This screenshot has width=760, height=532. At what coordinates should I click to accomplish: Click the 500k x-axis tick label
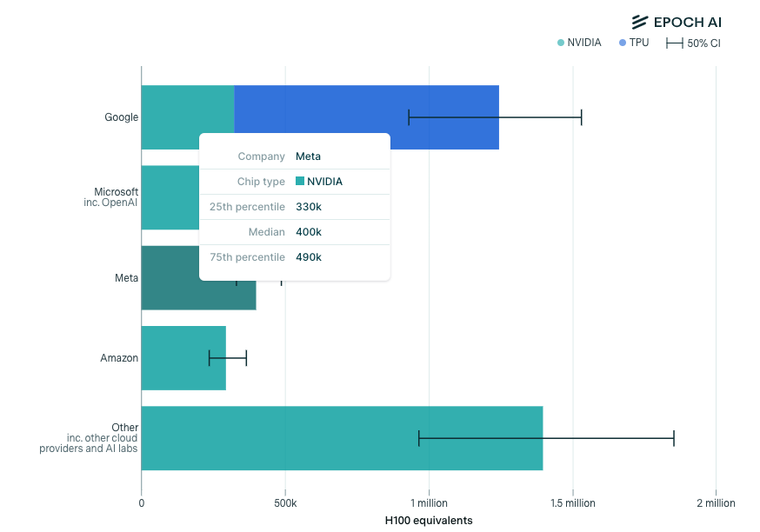[285, 503]
